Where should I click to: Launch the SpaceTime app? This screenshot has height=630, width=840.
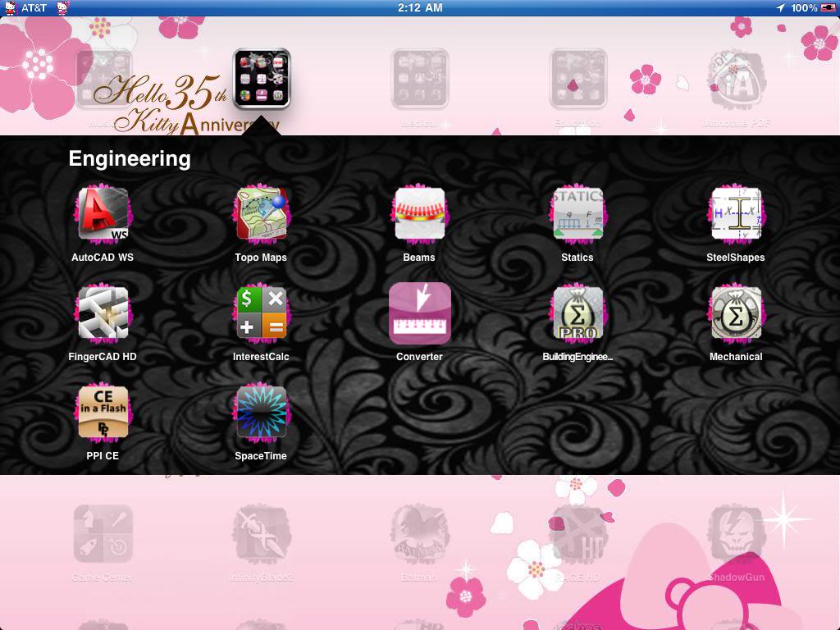pos(261,413)
